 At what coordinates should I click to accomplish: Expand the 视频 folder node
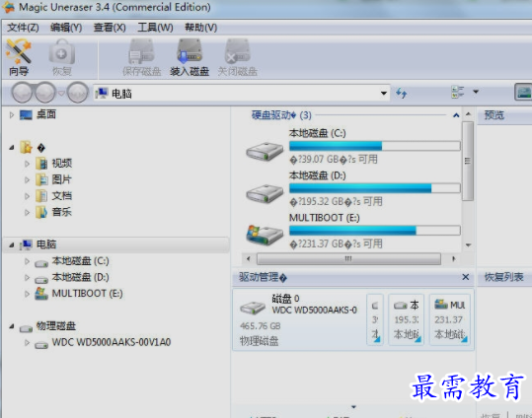(28, 164)
